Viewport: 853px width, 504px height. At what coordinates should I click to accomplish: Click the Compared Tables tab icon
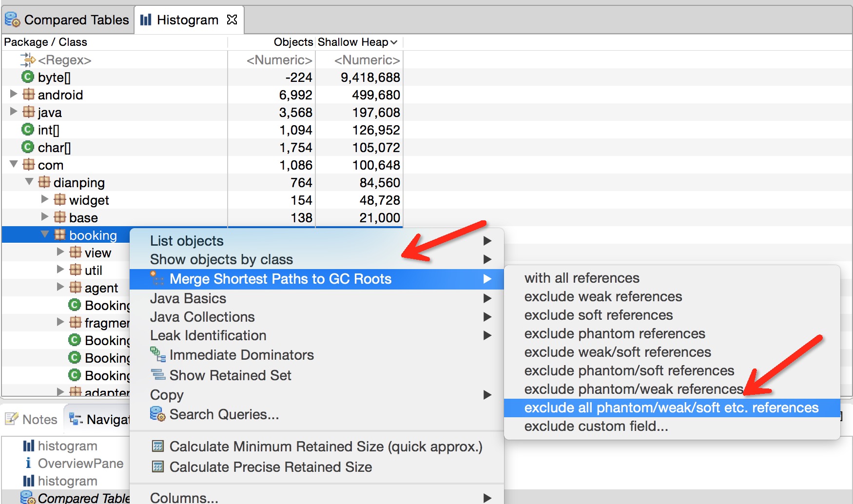(x=12, y=19)
